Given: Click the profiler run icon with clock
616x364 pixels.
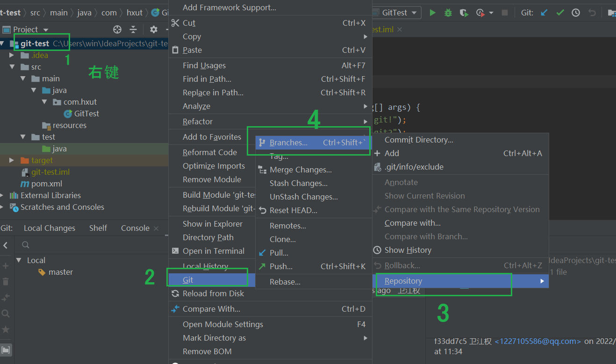Looking at the screenshot, I should [480, 13].
